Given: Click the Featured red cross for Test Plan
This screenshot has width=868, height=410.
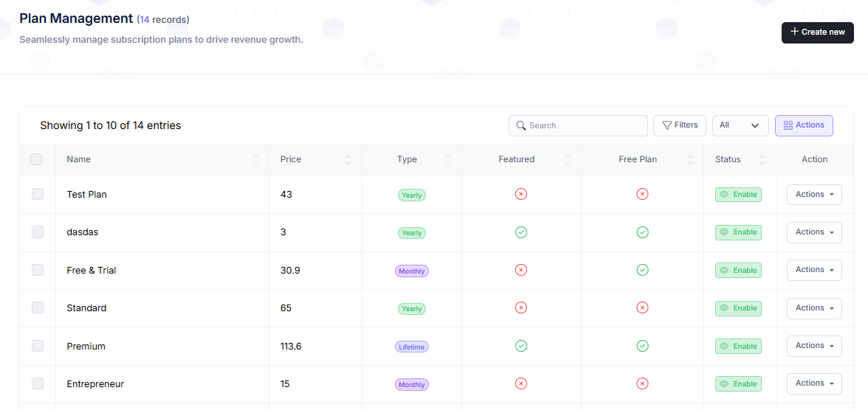Looking at the screenshot, I should (x=520, y=194).
